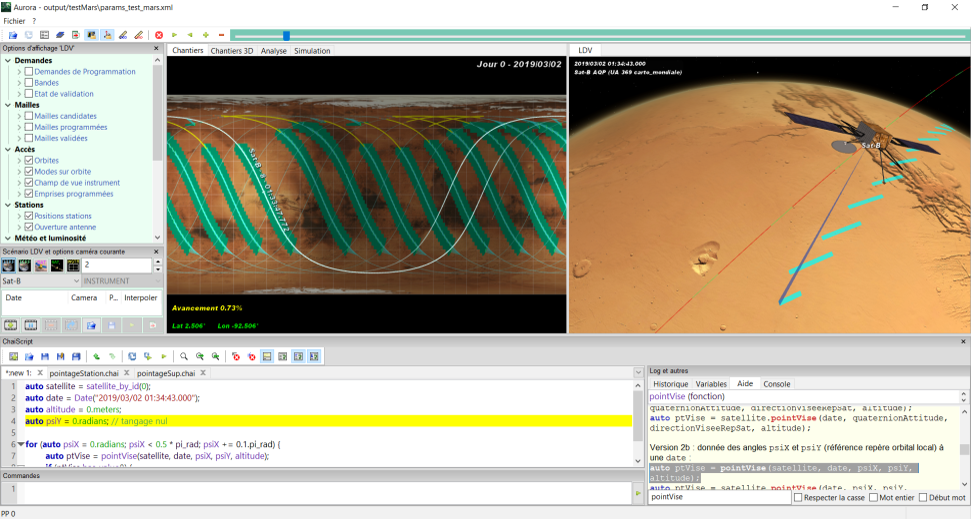Collapse the Stations section

click(x=8, y=204)
